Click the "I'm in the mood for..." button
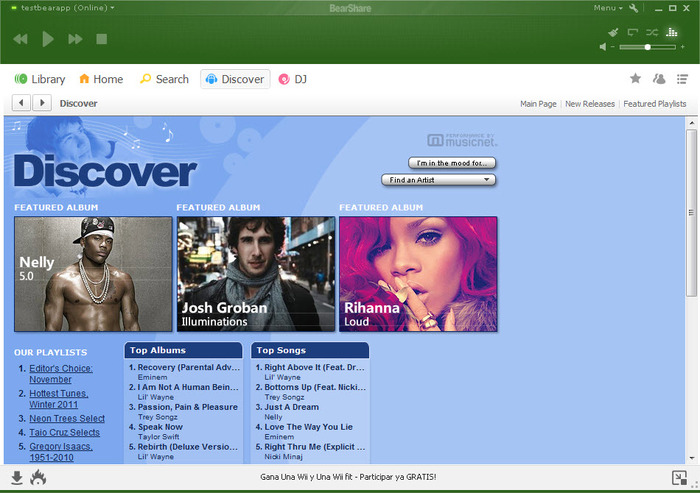 [452, 163]
